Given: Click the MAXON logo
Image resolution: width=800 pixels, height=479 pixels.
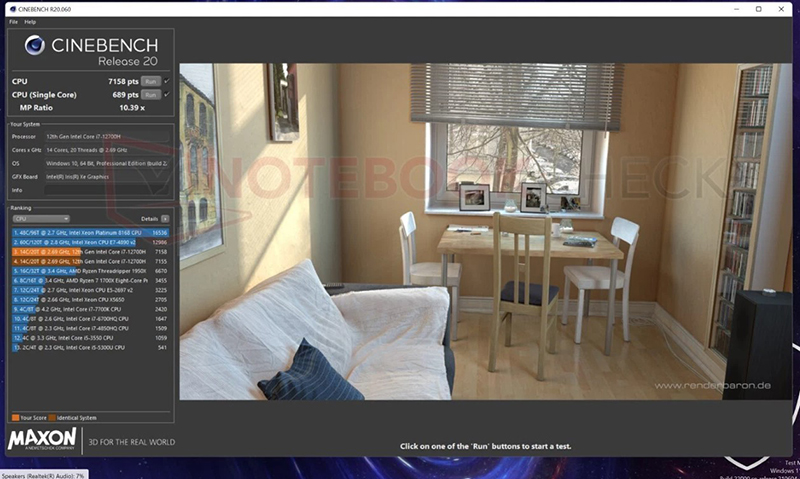Looking at the screenshot, I should (42, 440).
